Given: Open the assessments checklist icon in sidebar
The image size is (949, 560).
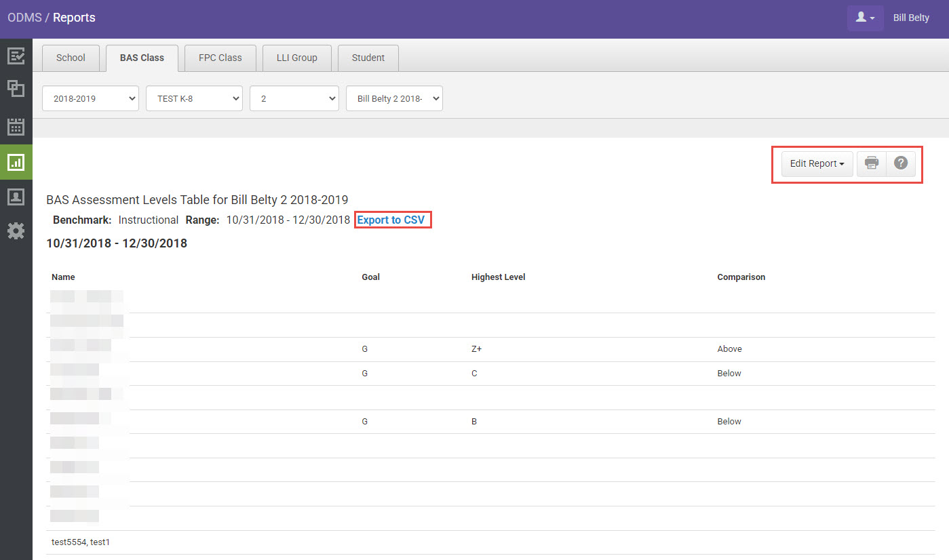Looking at the screenshot, I should point(16,56).
